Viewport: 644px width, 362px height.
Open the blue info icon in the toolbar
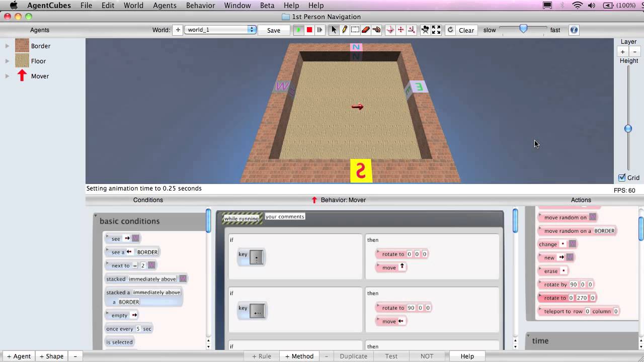[574, 30]
